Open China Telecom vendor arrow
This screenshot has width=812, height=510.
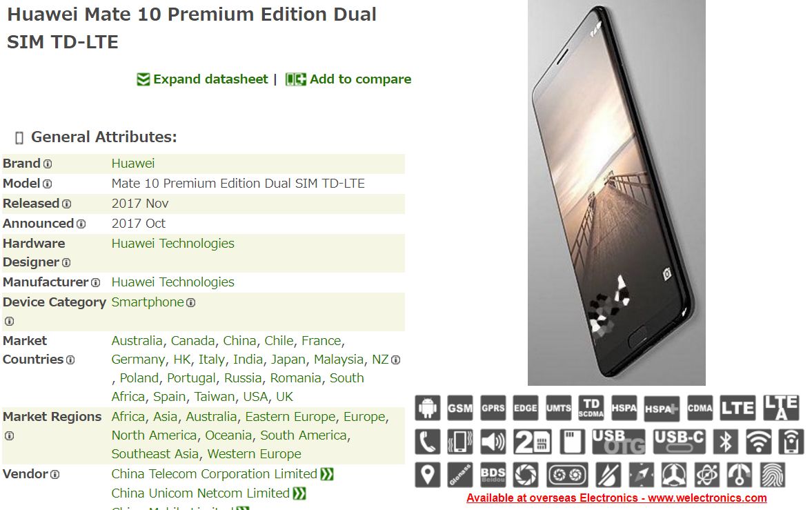coord(327,474)
